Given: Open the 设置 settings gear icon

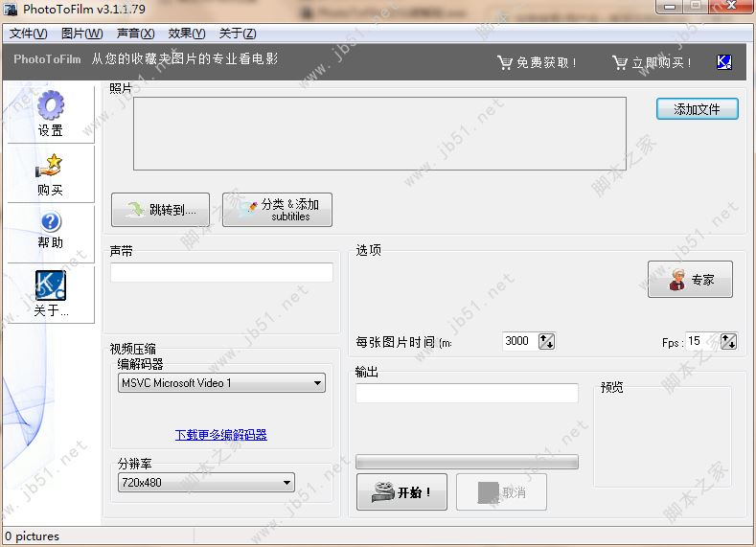Looking at the screenshot, I should [x=51, y=105].
